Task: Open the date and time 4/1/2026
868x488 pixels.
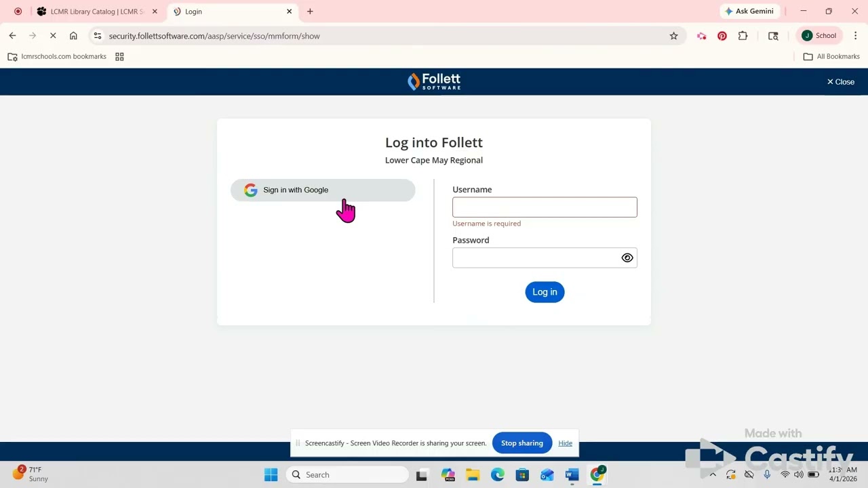Action: point(843,474)
